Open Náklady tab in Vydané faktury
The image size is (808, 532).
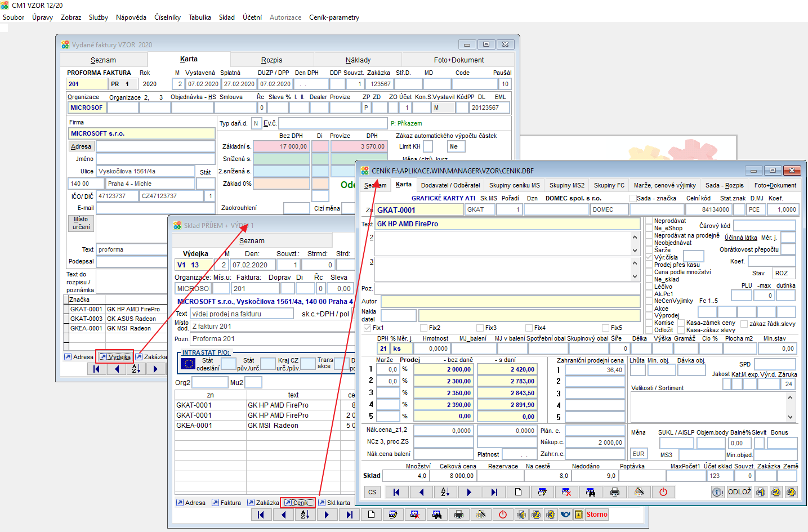tap(358, 60)
